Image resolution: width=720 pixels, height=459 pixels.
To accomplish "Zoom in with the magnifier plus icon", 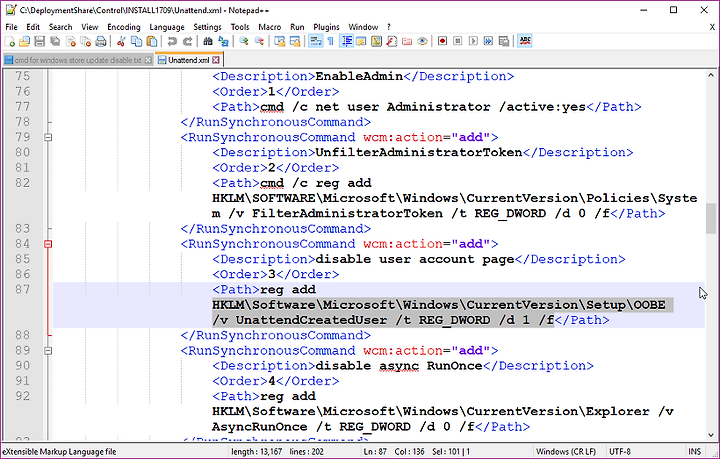I will pyautogui.click(x=244, y=42).
